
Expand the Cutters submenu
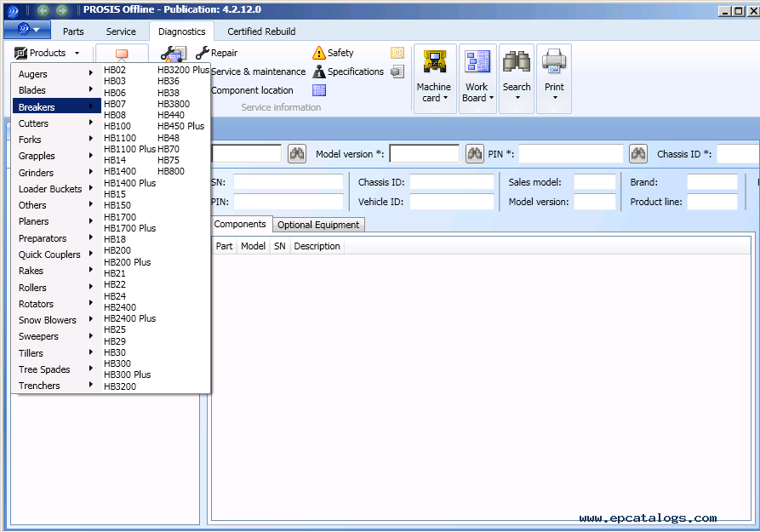pyautogui.click(x=57, y=123)
